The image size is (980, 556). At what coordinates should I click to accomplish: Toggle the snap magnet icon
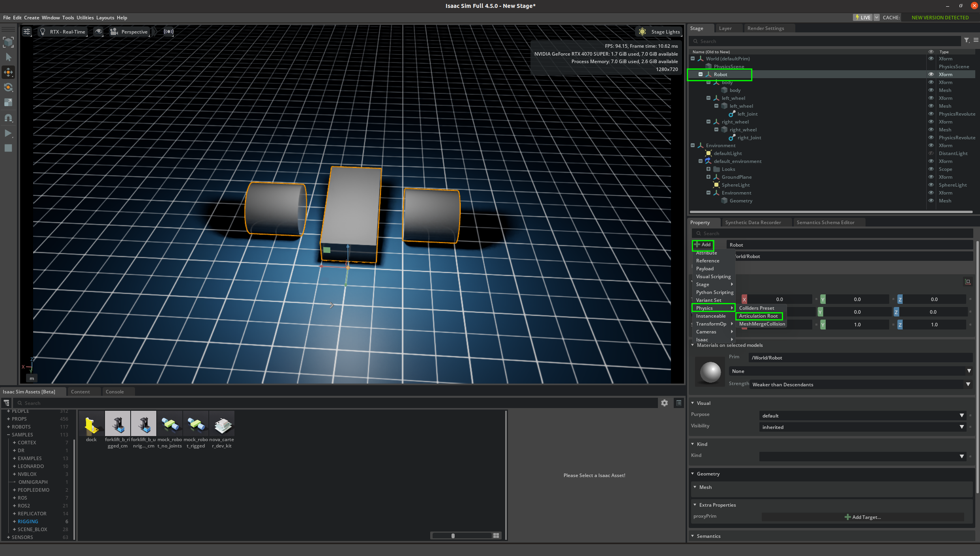(8, 118)
